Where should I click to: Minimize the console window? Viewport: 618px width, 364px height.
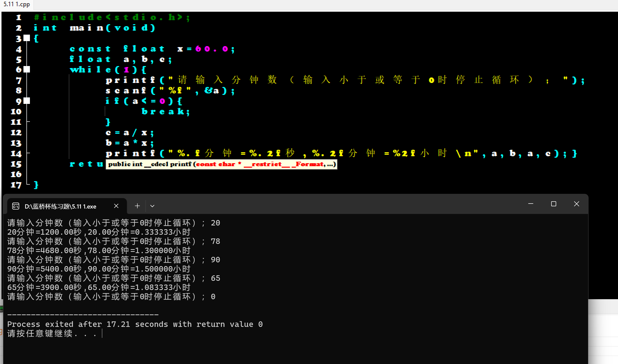530,204
